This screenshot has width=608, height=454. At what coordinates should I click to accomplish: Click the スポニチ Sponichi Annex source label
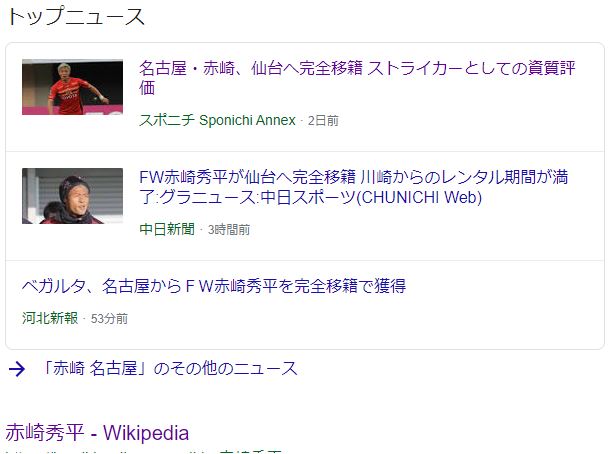[217, 120]
